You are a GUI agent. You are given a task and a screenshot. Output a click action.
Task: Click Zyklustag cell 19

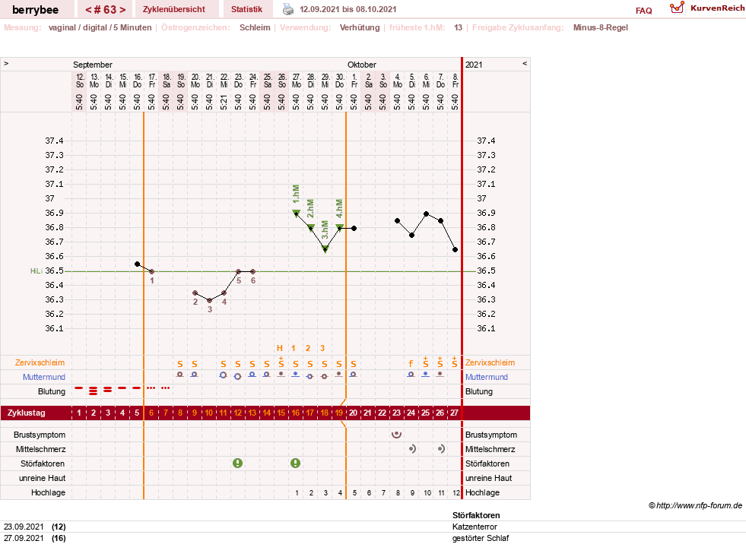tap(338, 413)
